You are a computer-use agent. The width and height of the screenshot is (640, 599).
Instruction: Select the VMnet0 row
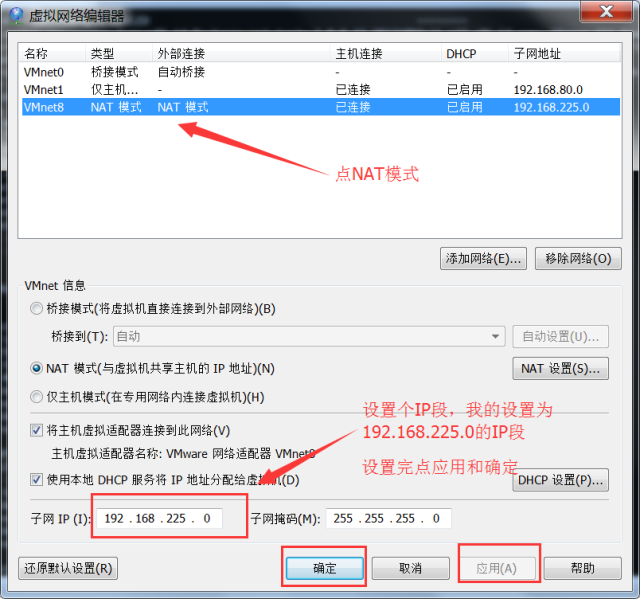pos(321,72)
